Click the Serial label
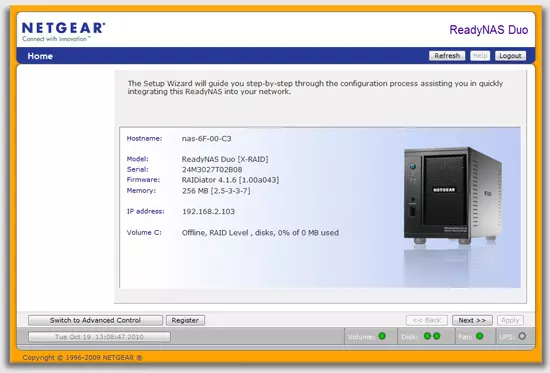This screenshot has height=373, width=550. [138, 169]
